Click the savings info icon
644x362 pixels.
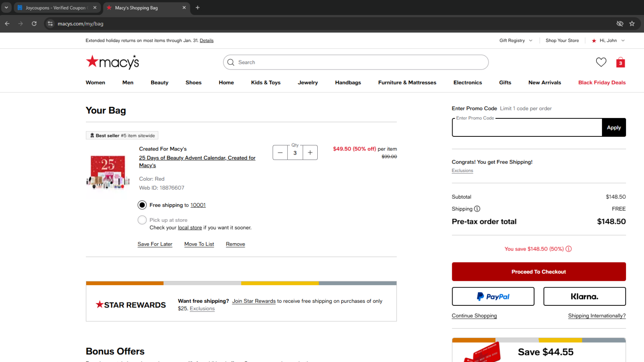[x=569, y=249]
